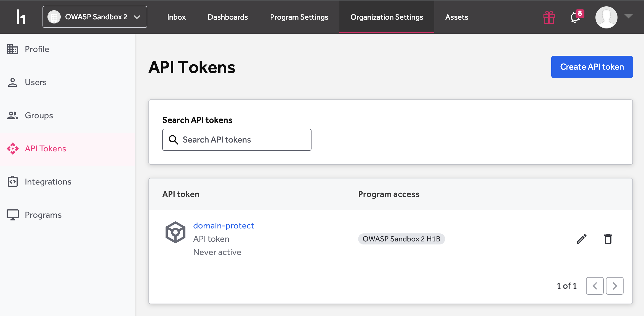The width and height of the screenshot is (644, 316).
Task: Open Programs section in sidebar
Action: (43, 215)
